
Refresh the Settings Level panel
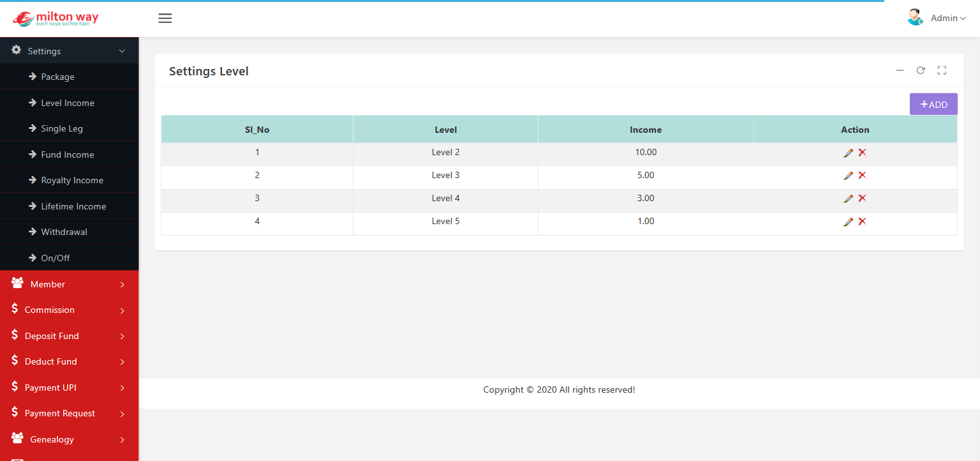click(x=921, y=70)
